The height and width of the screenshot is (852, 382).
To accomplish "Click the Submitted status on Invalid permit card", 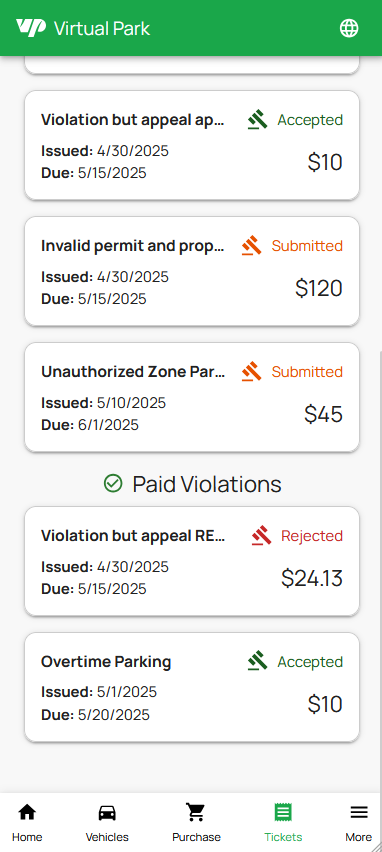I will tap(307, 246).
